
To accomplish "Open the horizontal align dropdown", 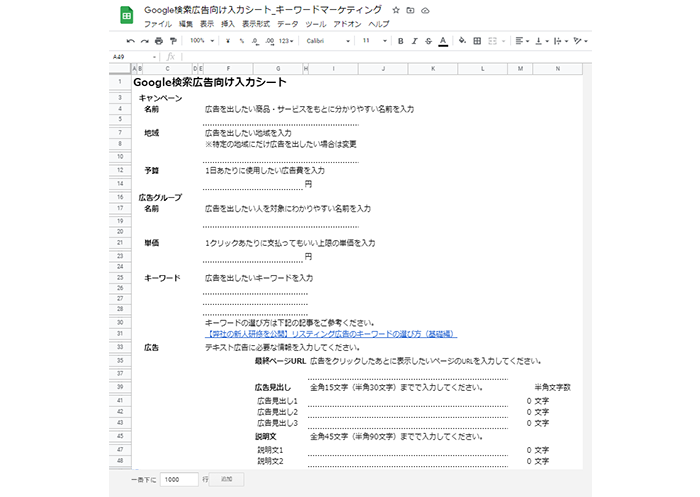I will (x=521, y=41).
